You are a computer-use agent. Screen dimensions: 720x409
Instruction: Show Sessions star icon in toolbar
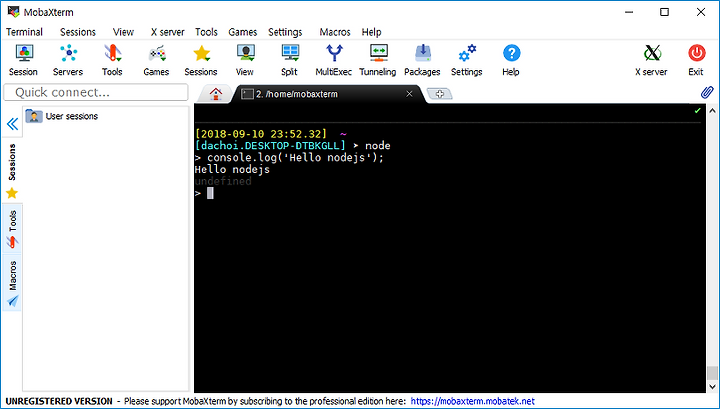pos(201,60)
